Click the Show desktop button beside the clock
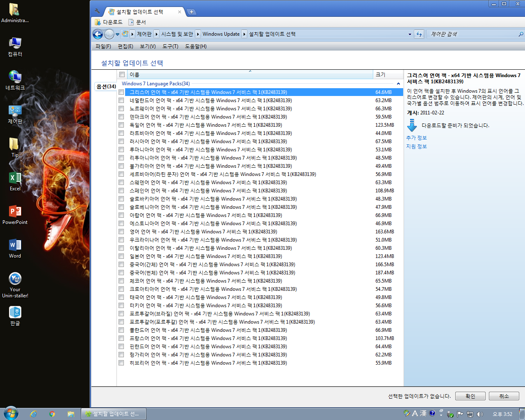 (x=522, y=413)
